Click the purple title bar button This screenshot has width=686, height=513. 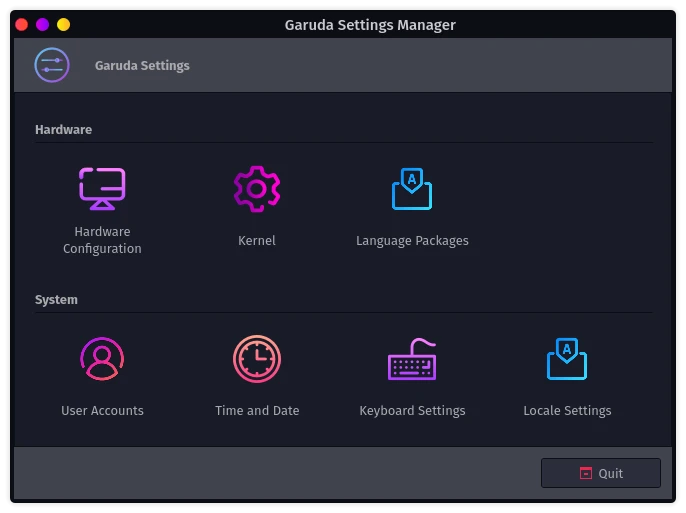42,24
